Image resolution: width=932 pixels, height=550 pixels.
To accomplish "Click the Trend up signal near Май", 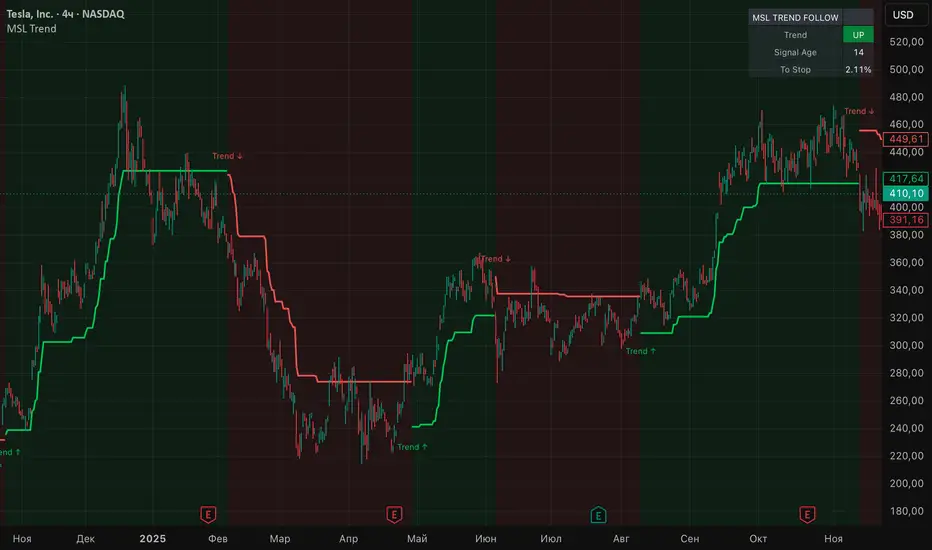I will [x=413, y=447].
